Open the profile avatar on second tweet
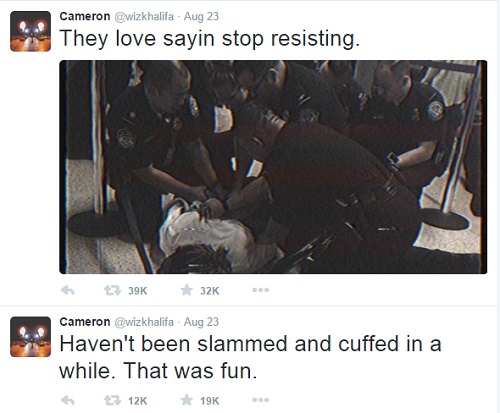Screen dimensions: 500x413 (x=30, y=337)
